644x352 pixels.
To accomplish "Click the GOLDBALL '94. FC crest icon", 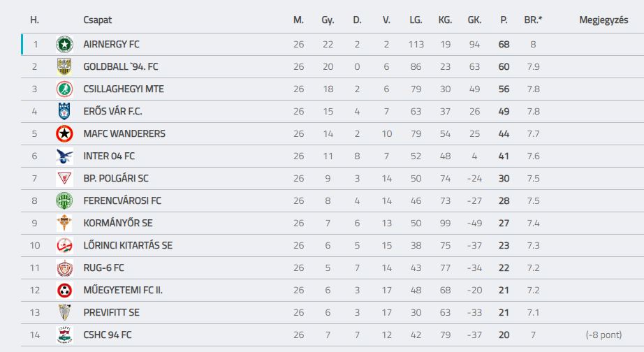I will [x=64, y=66].
